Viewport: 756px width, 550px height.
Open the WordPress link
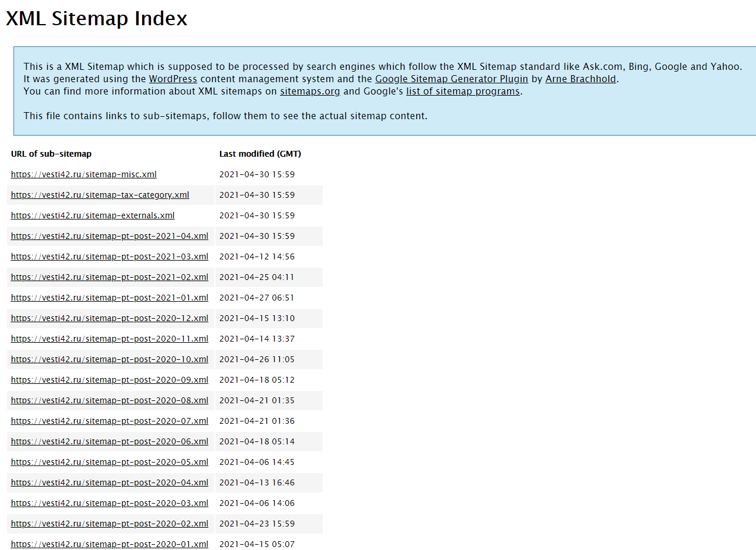pyautogui.click(x=173, y=79)
